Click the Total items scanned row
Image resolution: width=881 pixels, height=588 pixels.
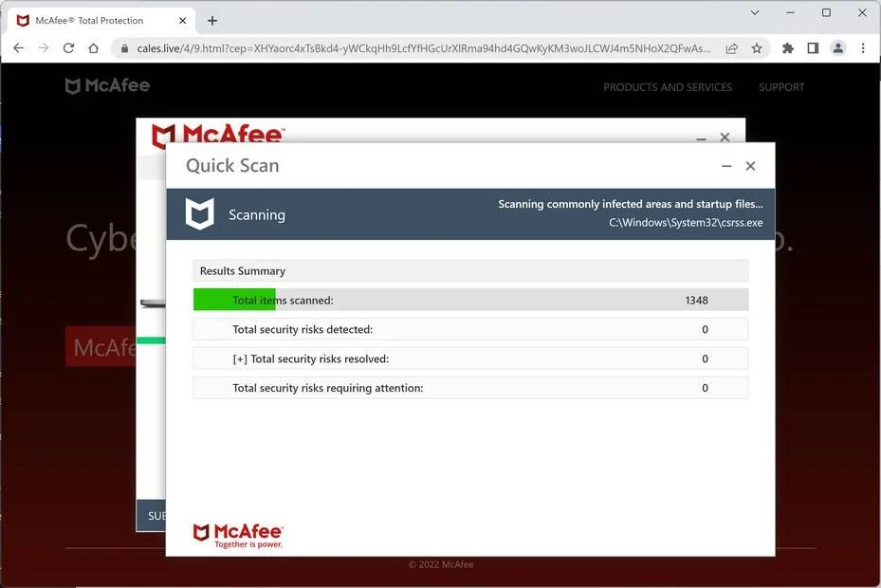(x=470, y=300)
